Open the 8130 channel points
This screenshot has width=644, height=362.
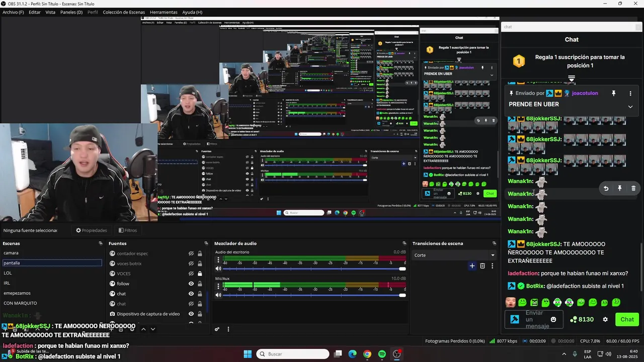[x=582, y=319]
